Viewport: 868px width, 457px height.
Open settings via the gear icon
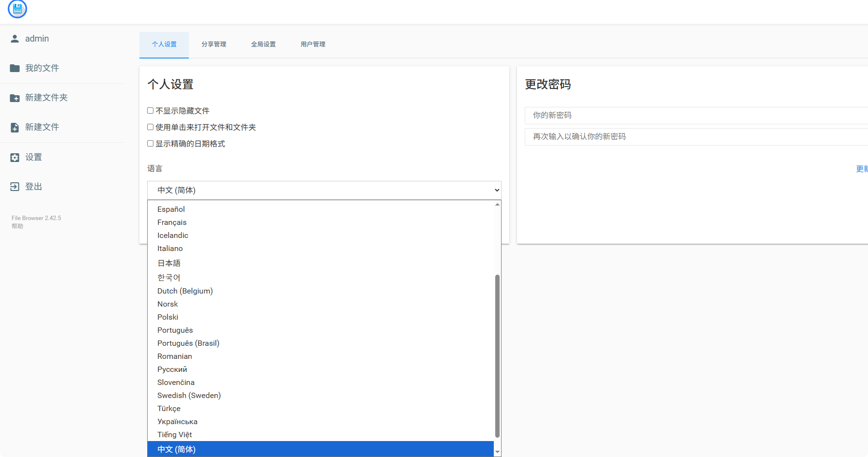(x=15, y=158)
